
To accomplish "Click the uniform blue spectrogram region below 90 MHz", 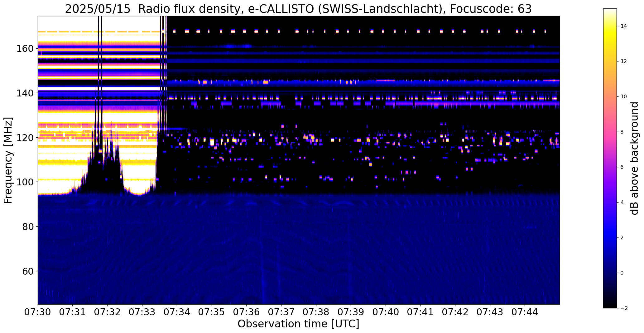I will click(x=298, y=253).
